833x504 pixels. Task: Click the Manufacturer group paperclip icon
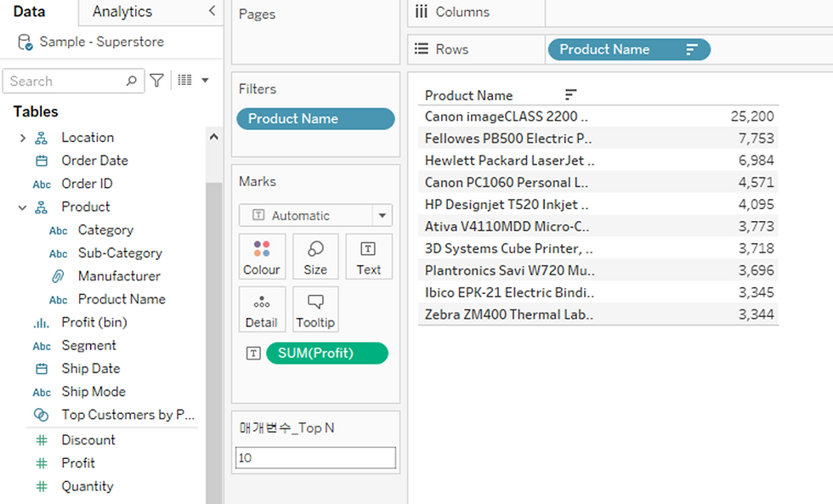pos(58,276)
